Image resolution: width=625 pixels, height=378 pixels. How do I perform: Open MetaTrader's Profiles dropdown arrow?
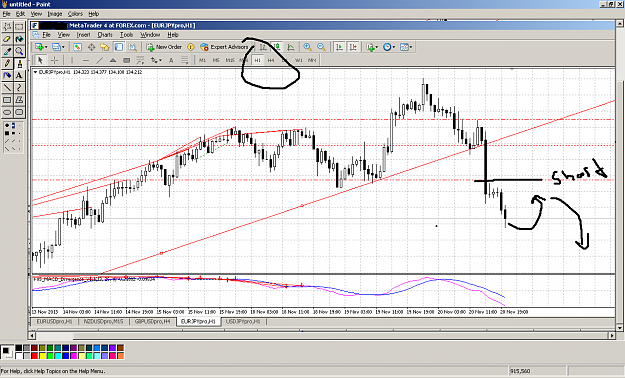pyautogui.click(x=63, y=47)
